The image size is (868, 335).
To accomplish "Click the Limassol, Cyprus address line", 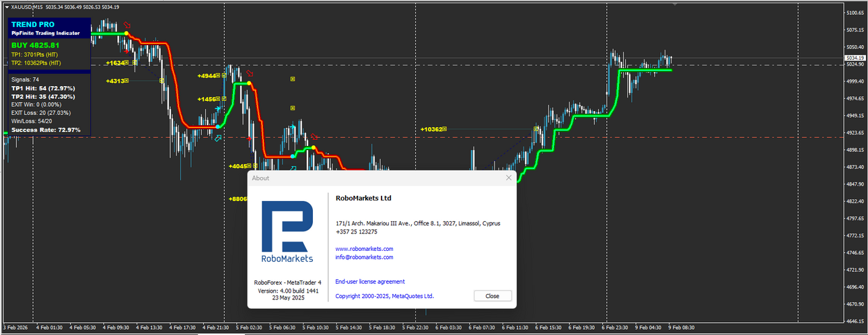I will 418,223.
